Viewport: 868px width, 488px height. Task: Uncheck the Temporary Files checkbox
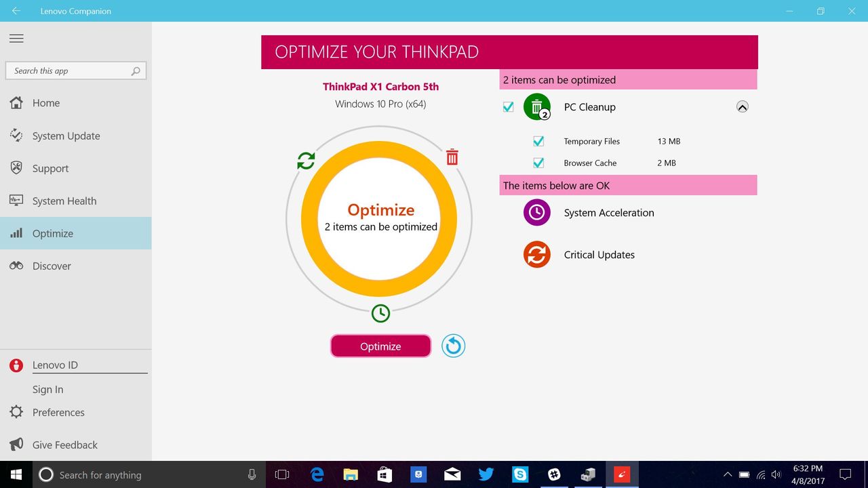pos(538,142)
